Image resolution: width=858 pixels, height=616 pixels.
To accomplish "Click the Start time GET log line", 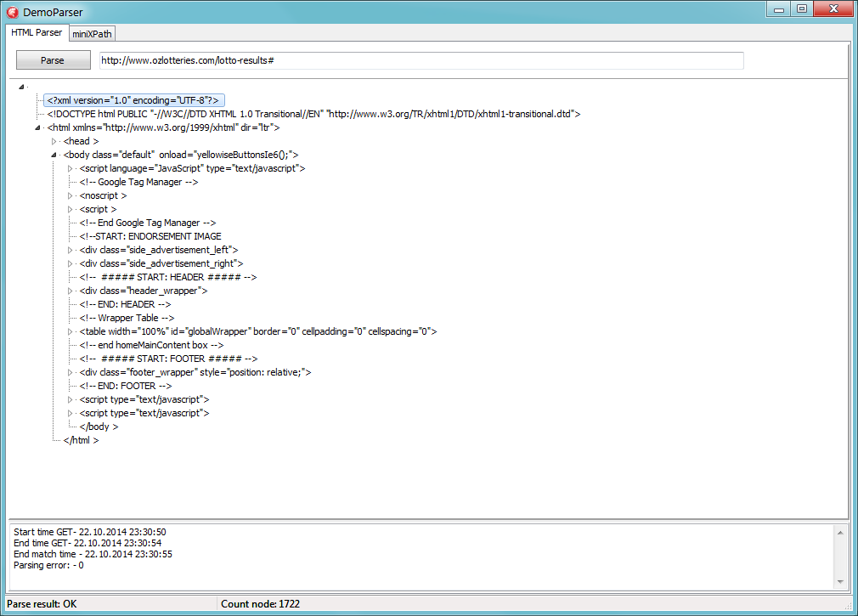I will coord(90,532).
